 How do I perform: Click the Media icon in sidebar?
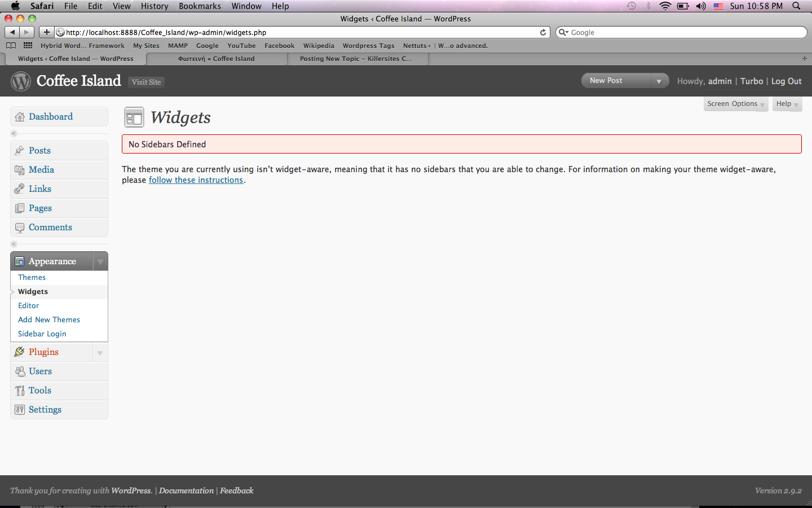(20, 170)
